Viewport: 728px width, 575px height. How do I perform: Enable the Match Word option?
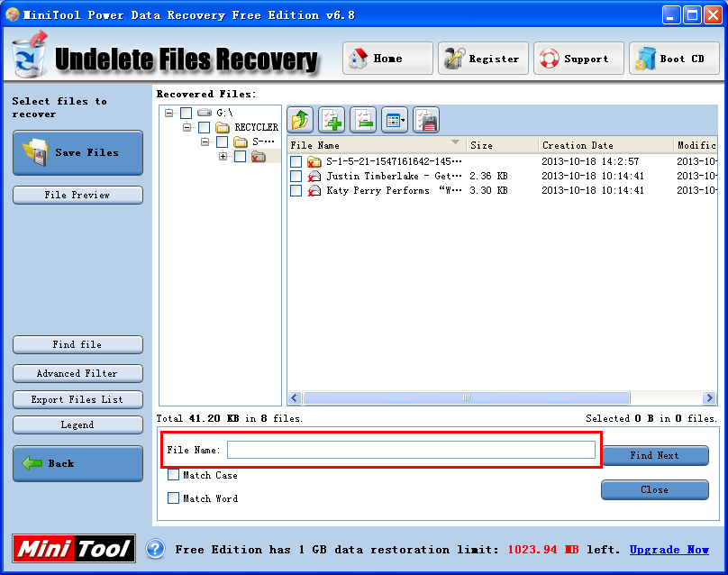(x=173, y=497)
